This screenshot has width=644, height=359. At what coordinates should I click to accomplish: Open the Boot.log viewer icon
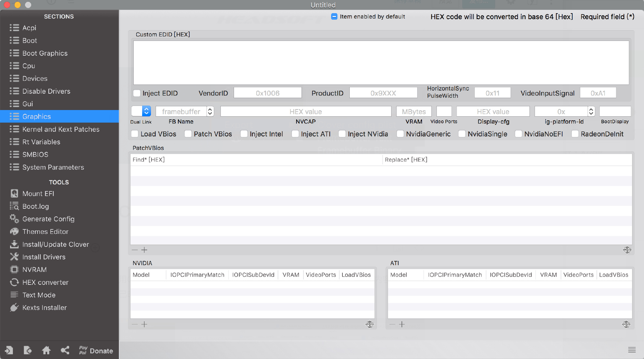[x=14, y=206]
